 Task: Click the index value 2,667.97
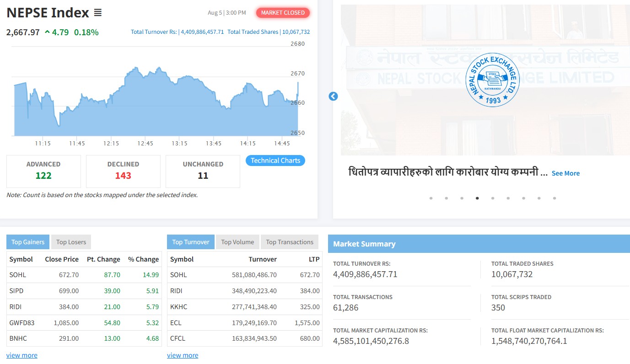click(23, 32)
